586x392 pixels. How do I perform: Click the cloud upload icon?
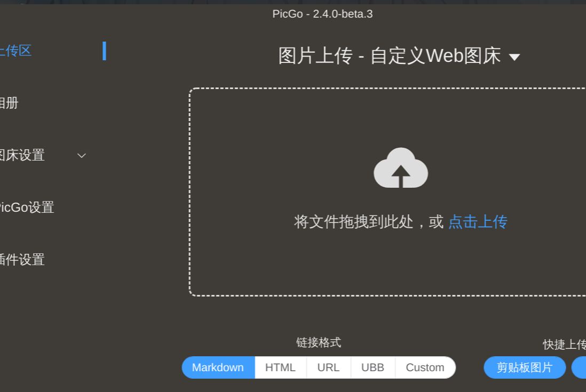pos(401,169)
